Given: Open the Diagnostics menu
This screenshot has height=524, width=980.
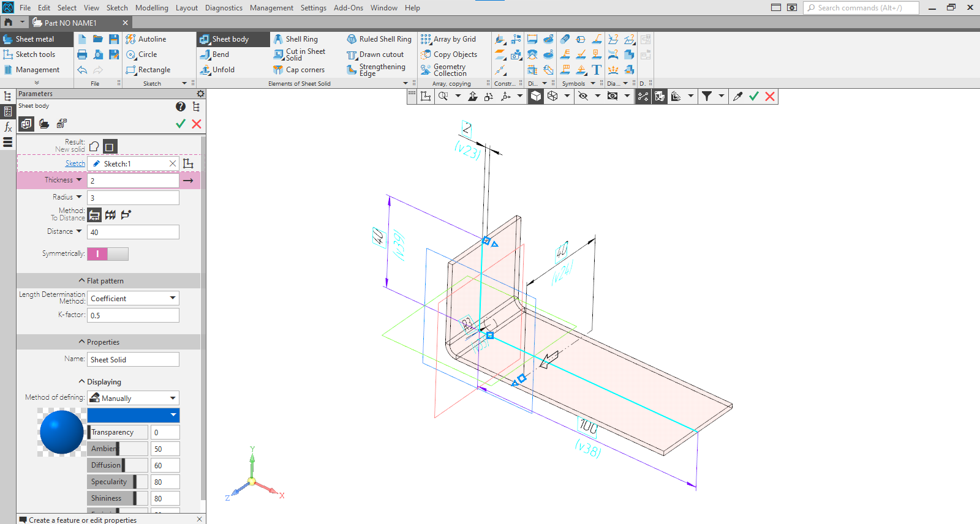Looking at the screenshot, I should click(224, 8).
